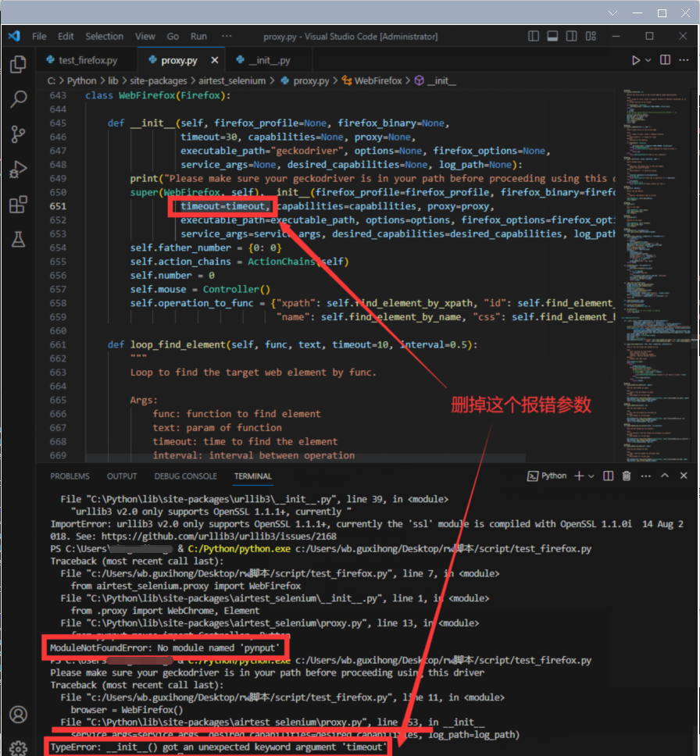Toggle the bottom panel layout icon
700x756 pixels.
pos(552,36)
